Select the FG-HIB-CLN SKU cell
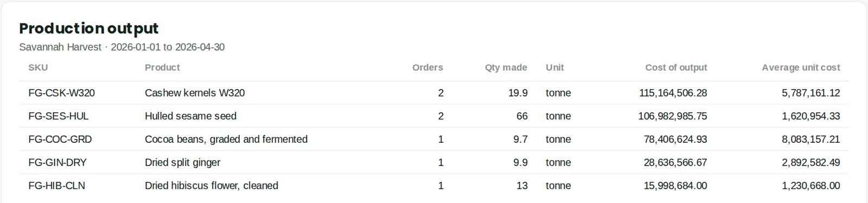Screen dimensions: 868x203 coord(56,186)
